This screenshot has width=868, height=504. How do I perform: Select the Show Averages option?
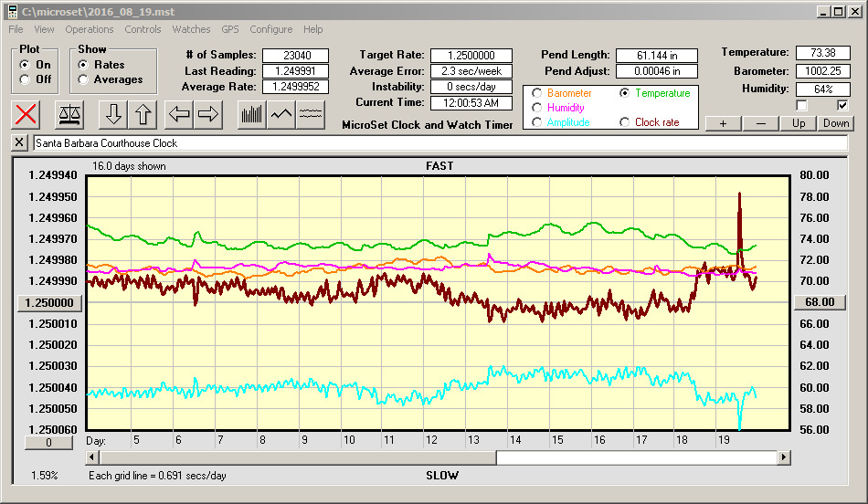[83, 79]
